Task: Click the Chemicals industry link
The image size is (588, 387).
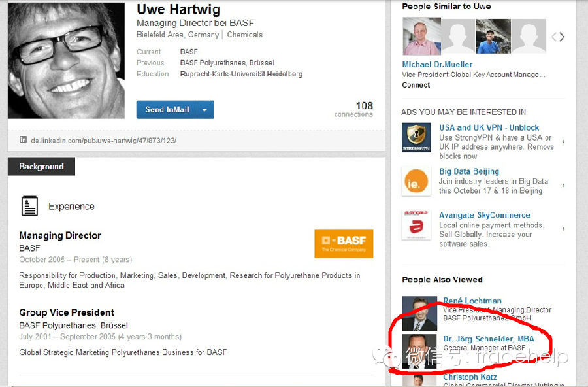Action: tap(244, 35)
